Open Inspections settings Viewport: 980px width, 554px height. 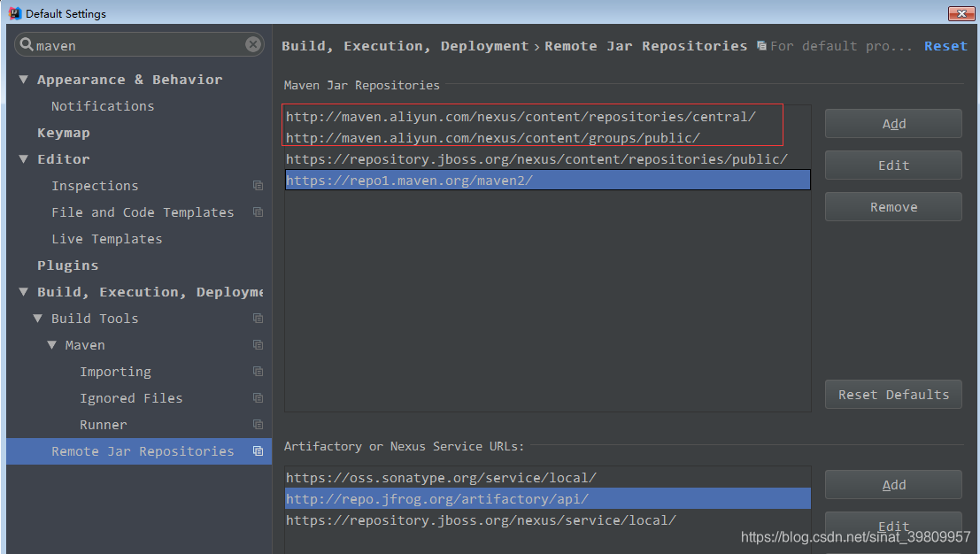click(95, 186)
